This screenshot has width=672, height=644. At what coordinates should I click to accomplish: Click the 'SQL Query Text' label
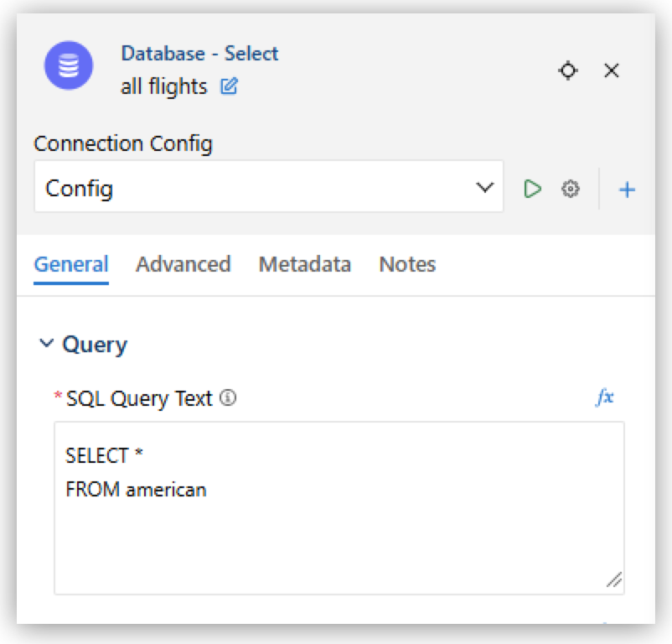tap(139, 399)
